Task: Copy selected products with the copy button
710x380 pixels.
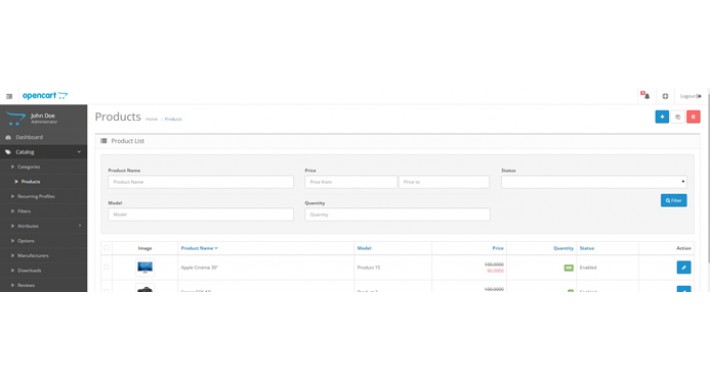Action: pos(678,117)
